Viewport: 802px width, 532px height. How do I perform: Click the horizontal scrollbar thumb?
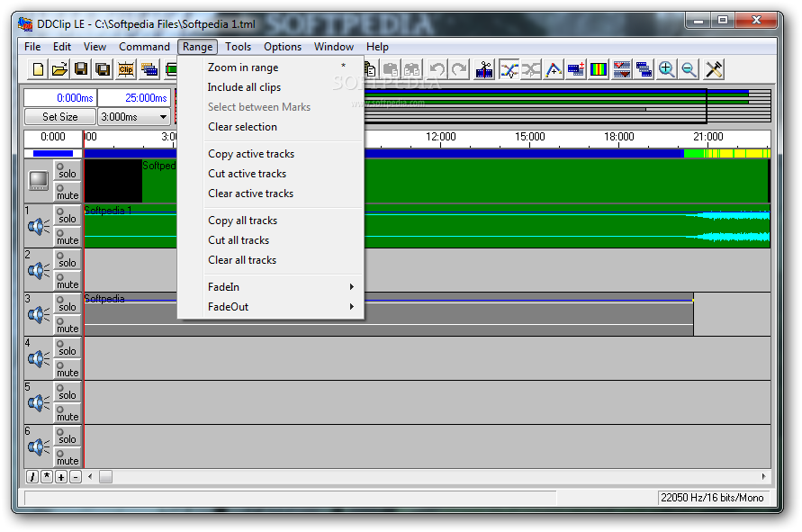pyautogui.click(x=105, y=477)
